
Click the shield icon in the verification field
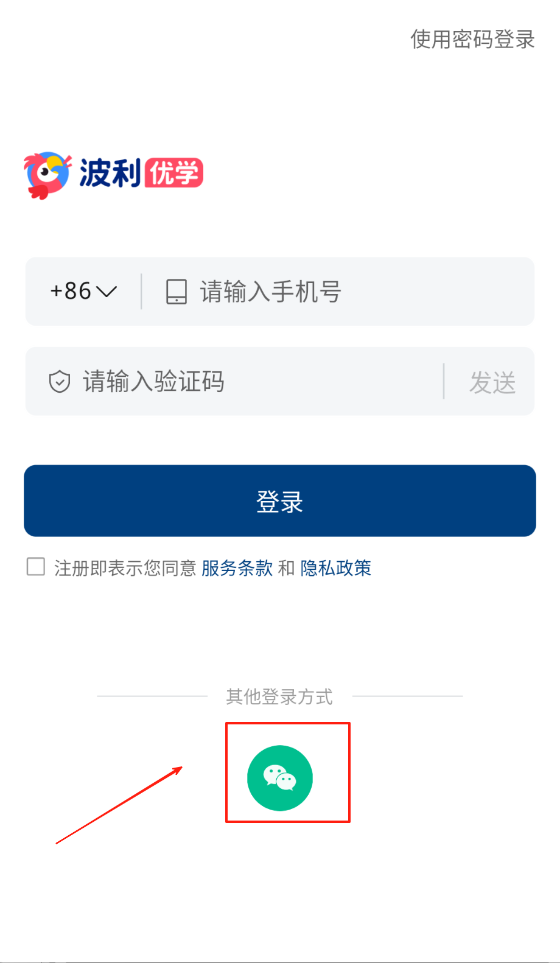pos(60,382)
